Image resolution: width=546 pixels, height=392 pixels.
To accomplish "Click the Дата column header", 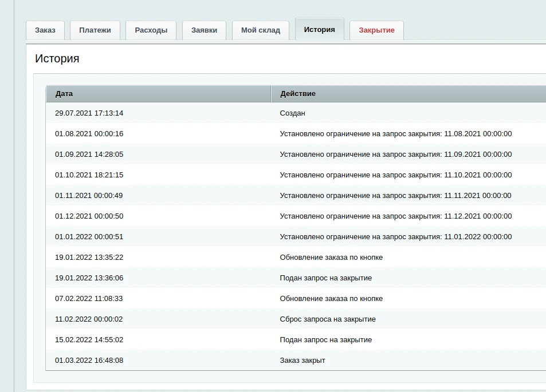I will (x=159, y=94).
